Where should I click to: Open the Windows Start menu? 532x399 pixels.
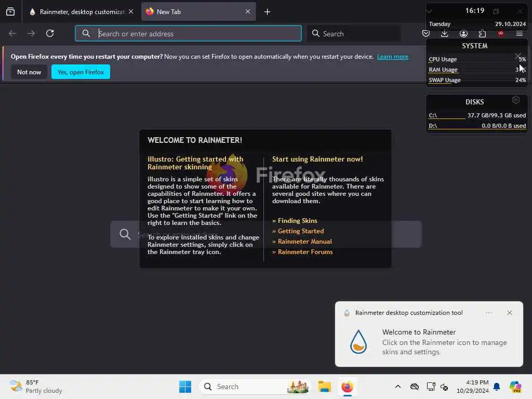[185, 387]
